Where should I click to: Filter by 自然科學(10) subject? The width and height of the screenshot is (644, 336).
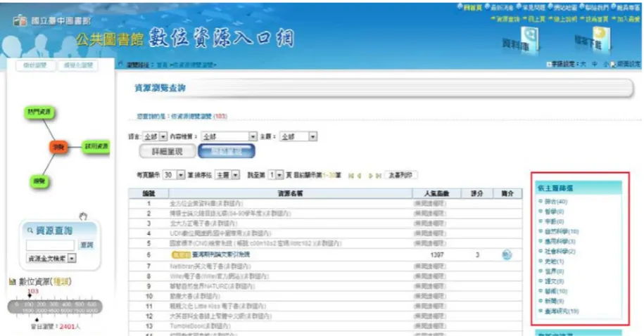click(x=562, y=231)
